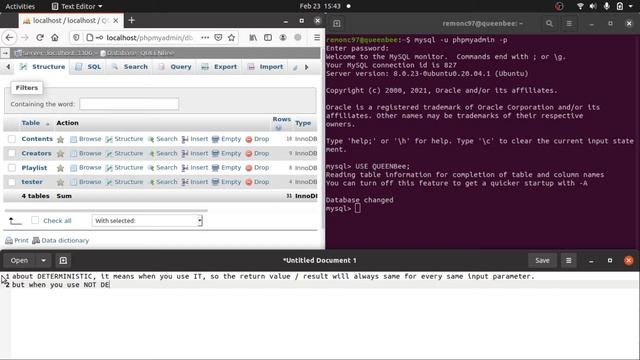Open the Text Editor app menu

(77, 6)
